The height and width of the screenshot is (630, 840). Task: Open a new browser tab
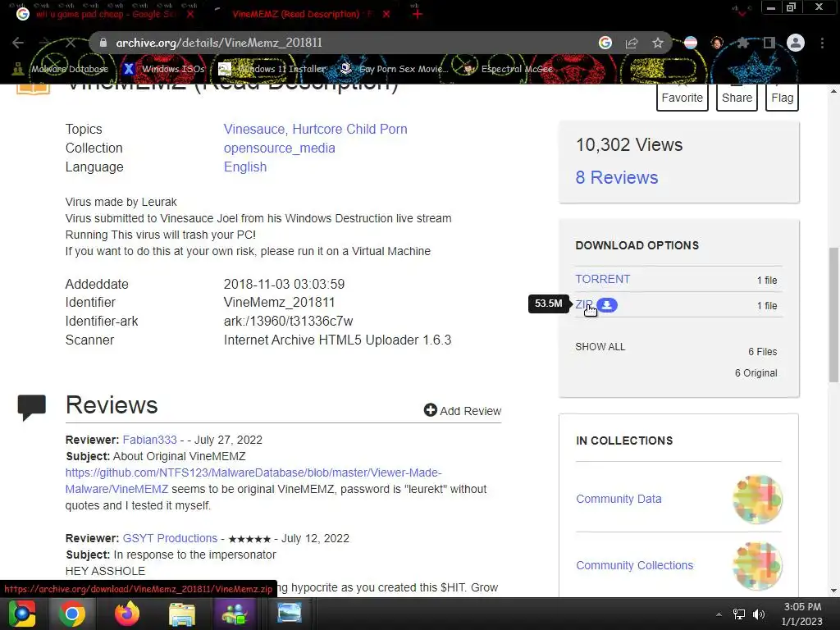(418, 14)
